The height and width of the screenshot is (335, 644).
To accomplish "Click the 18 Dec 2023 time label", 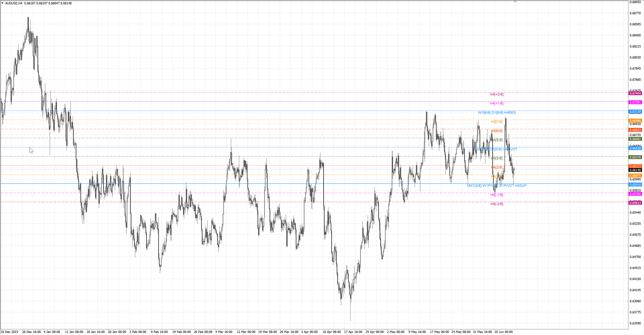I will click(10, 332).
